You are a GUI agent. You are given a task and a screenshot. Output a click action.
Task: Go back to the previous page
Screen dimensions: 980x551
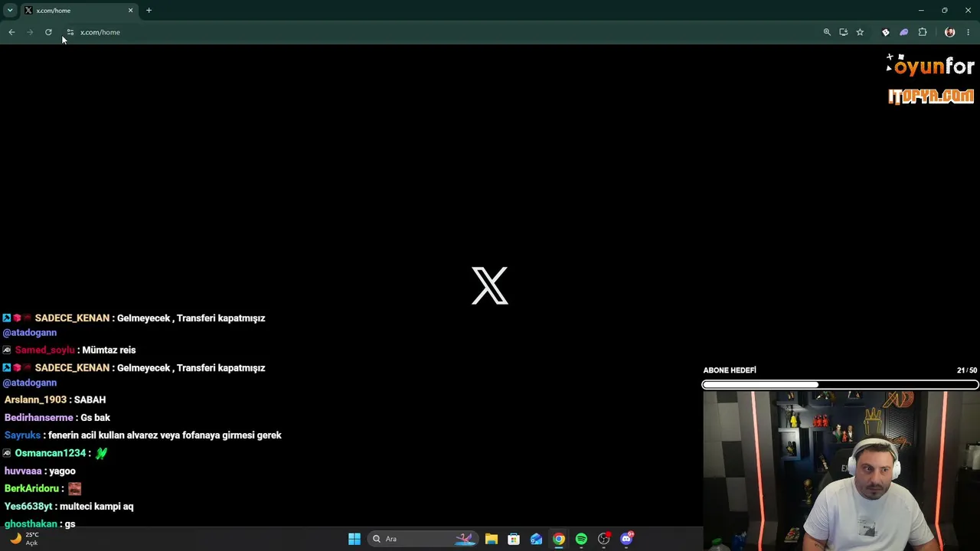pos(11,32)
